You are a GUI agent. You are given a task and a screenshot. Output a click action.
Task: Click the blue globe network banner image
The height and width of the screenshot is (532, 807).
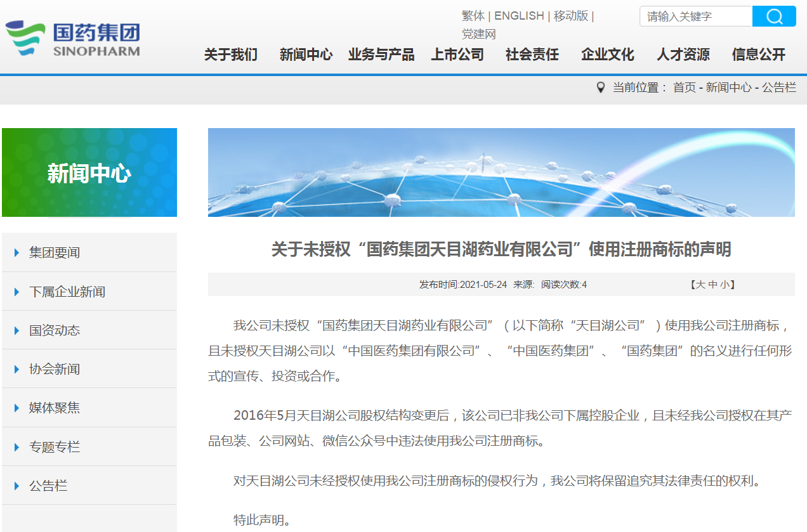tap(501, 172)
